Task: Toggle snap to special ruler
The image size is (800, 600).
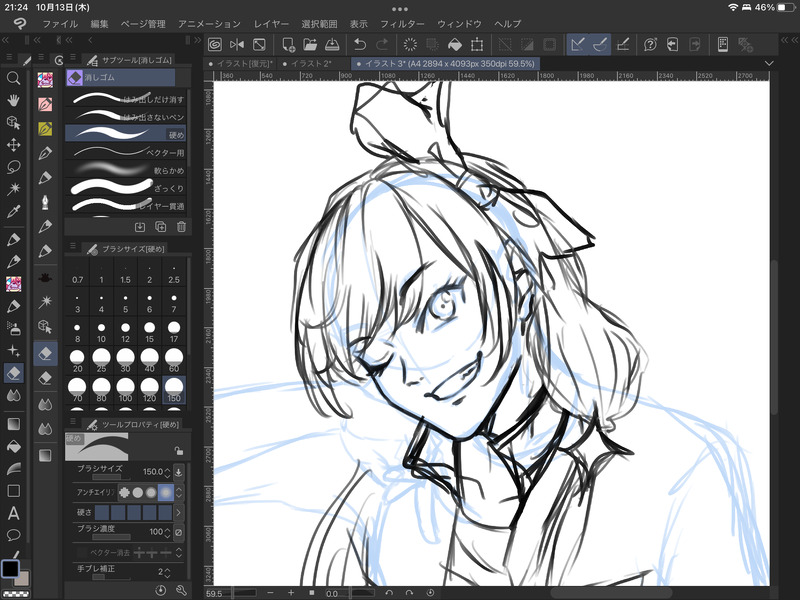Action: coord(600,45)
